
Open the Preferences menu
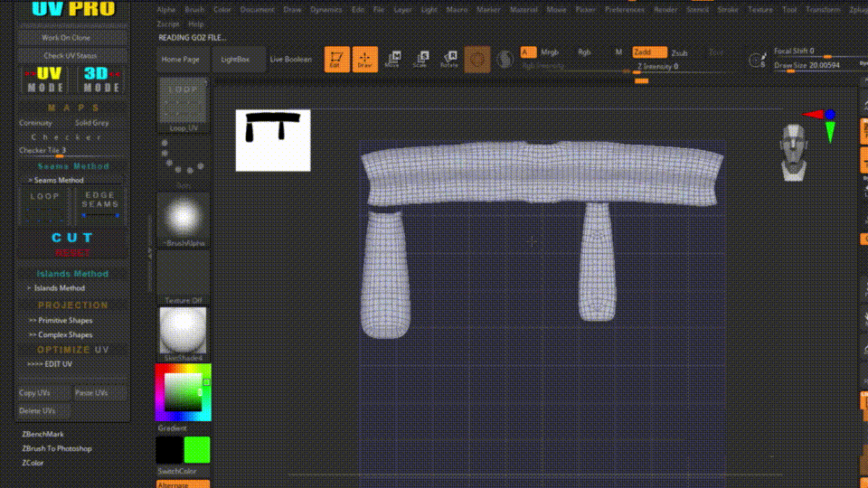(x=625, y=10)
